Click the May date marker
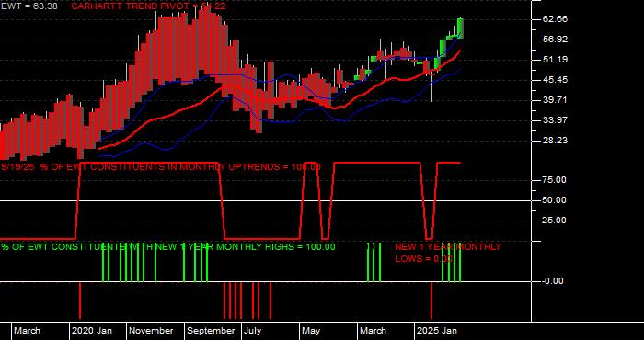Image resolution: width=644 pixels, height=340 pixels. (311, 331)
